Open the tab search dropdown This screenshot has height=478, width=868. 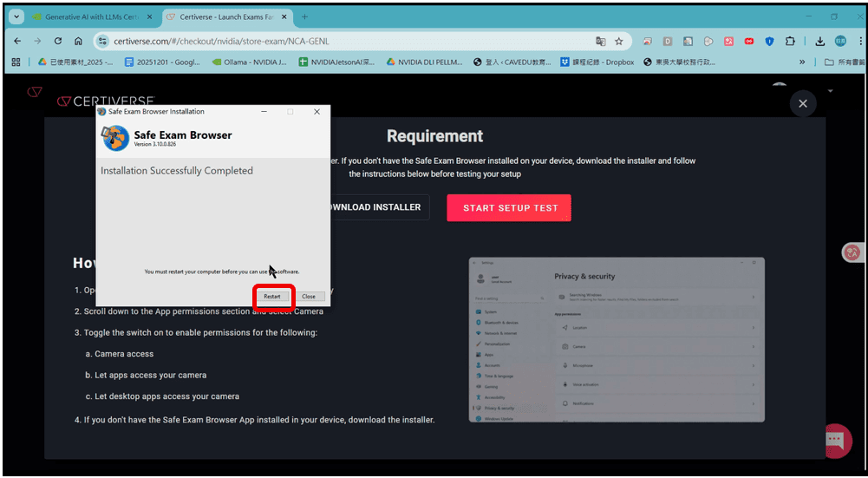coord(16,17)
